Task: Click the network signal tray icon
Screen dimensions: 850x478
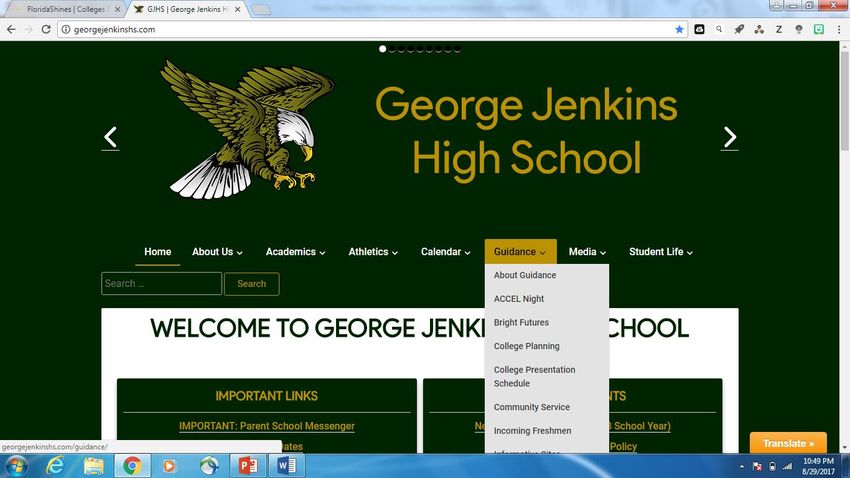Action: pyautogui.click(x=787, y=466)
